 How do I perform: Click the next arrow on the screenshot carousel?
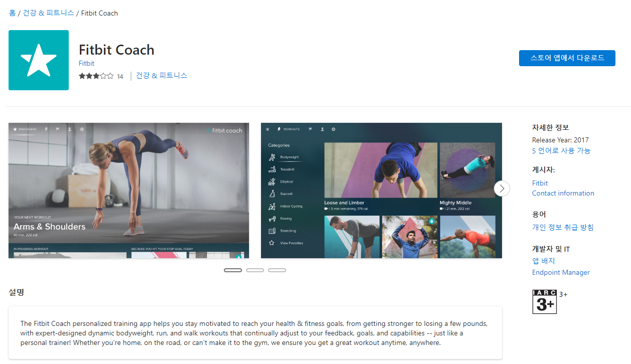click(501, 189)
